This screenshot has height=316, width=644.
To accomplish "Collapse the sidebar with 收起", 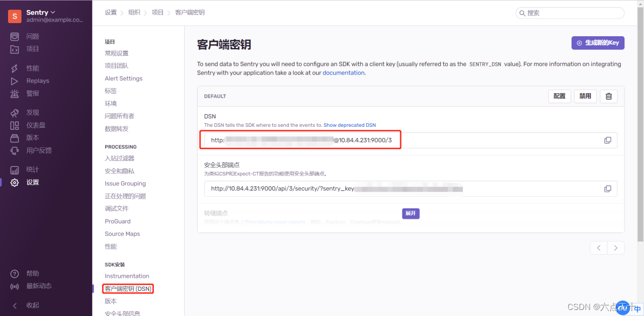I will (32, 305).
